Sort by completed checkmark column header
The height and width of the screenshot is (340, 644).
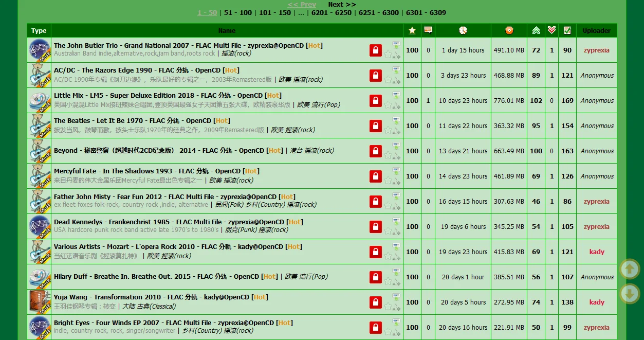(567, 30)
